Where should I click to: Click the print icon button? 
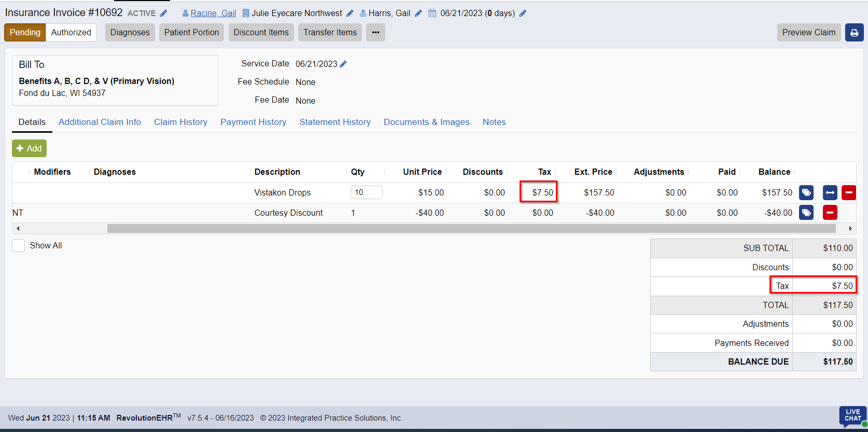(854, 33)
